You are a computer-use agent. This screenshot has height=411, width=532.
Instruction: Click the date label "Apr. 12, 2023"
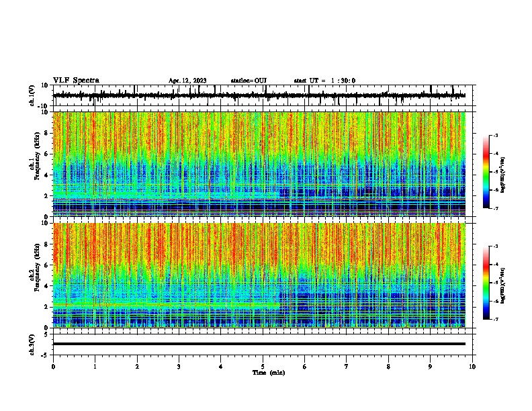coord(187,81)
